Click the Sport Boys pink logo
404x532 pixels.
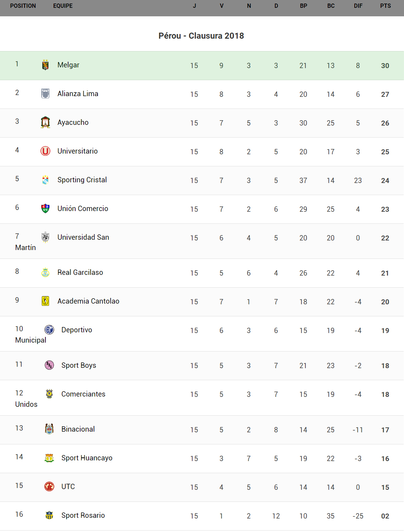click(x=49, y=365)
